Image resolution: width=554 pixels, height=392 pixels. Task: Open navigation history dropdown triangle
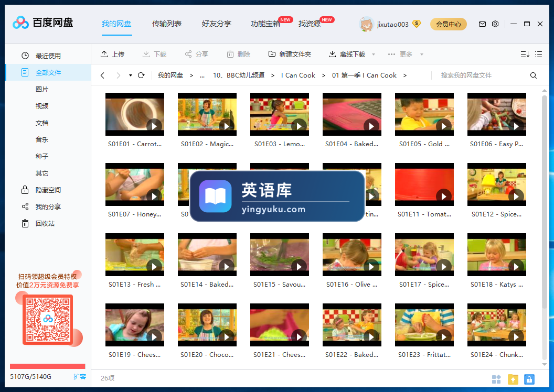tap(131, 75)
